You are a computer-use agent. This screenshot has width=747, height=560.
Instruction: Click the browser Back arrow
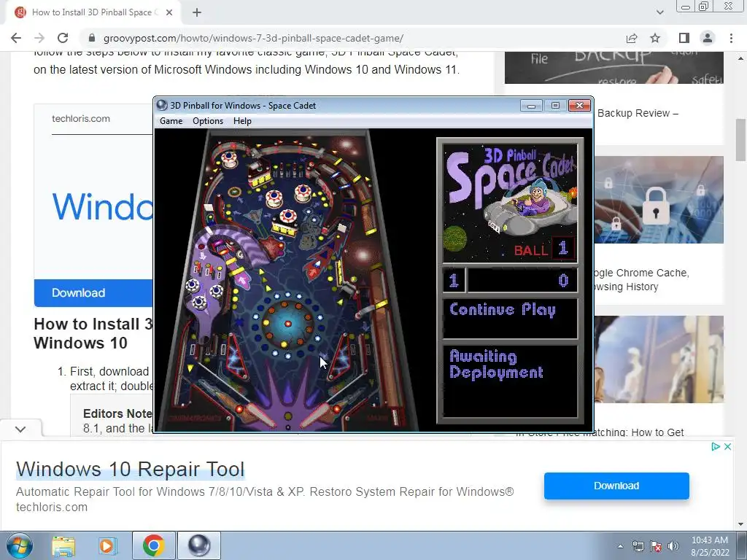coord(16,38)
